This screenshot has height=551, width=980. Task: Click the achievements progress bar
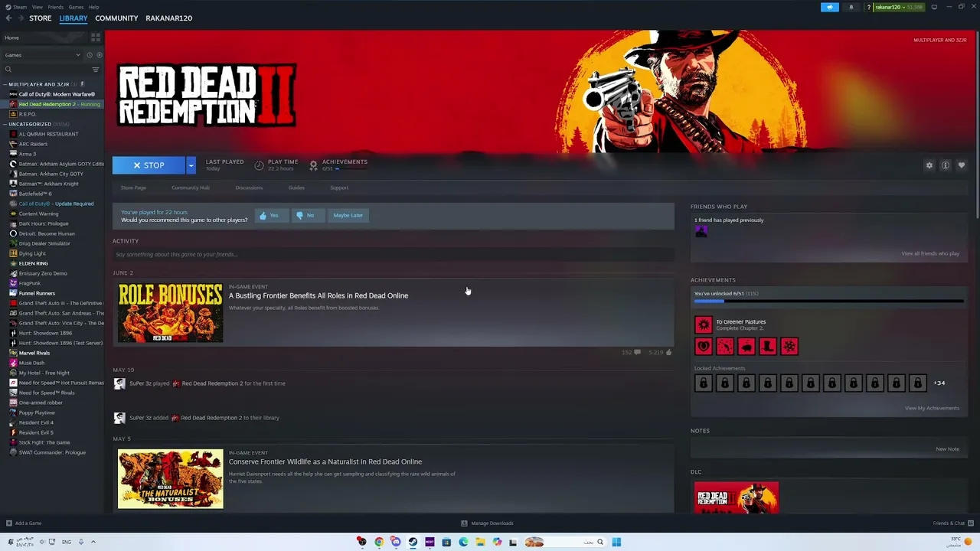coord(828,302)
